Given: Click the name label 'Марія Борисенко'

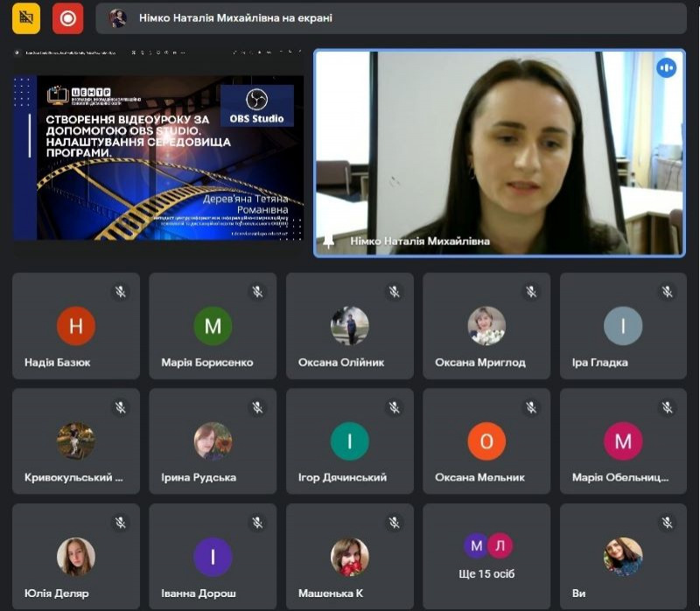Looking at the screenshot, I should pyautogui.click(x=207, y=362).
